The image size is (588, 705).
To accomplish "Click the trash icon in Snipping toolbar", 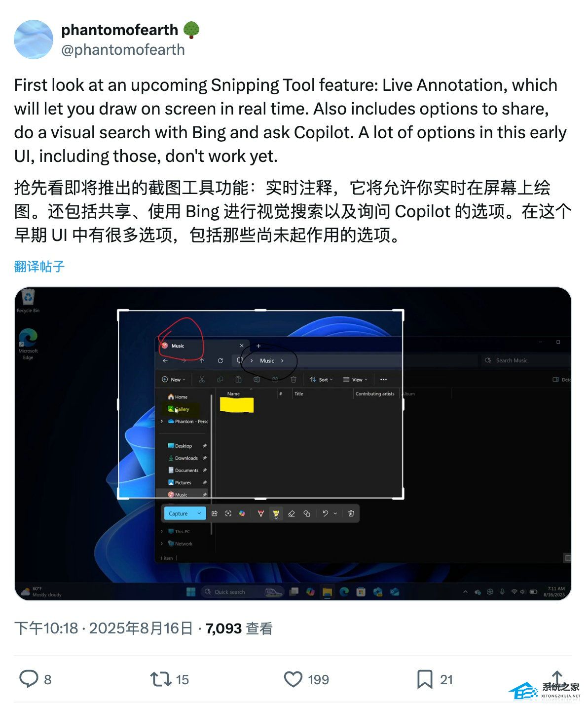I will pyautogui.click(x=351, y=513).
